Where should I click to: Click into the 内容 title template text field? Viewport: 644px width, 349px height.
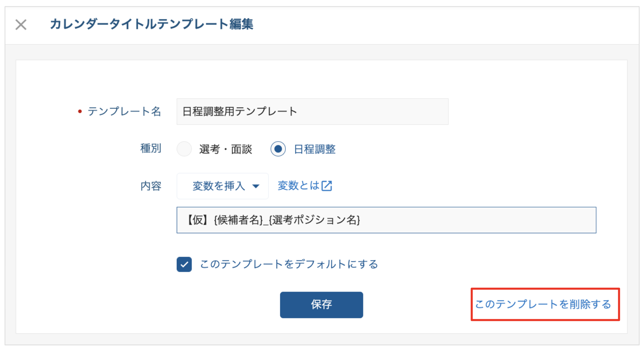click(386, 220)
